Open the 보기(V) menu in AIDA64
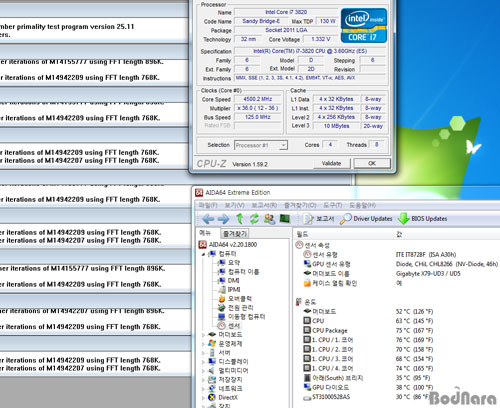Viewport: 500px width, 408px height. (x=234, y=205)
